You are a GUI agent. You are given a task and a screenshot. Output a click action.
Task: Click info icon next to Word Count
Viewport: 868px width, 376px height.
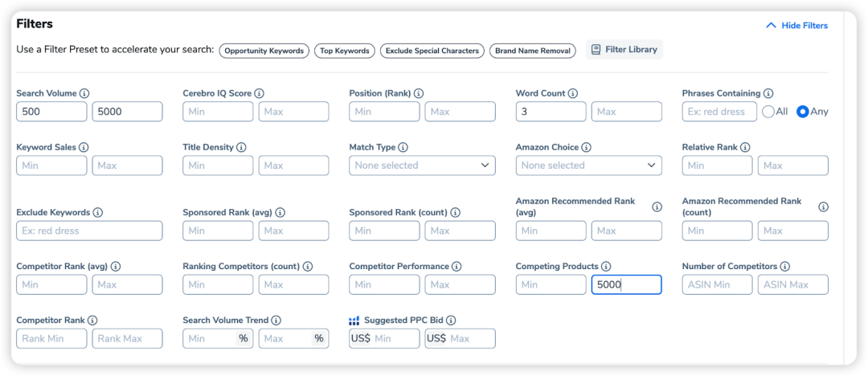(x=572, y=93)
